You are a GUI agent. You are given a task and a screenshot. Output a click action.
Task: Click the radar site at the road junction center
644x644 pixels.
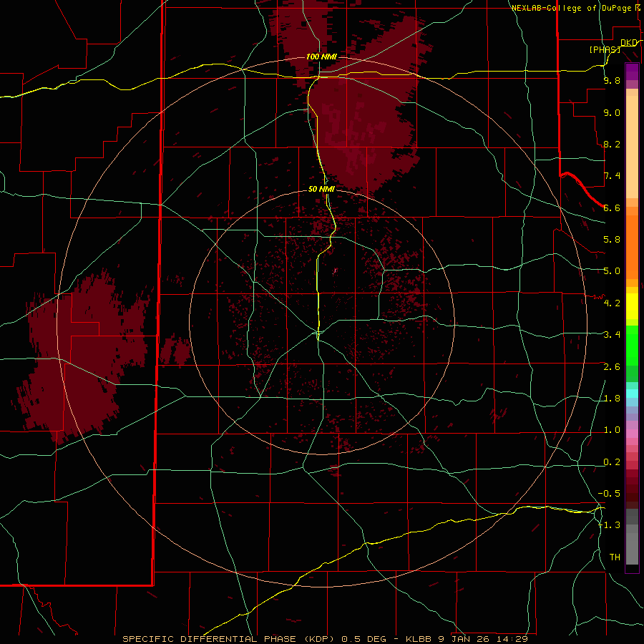[318, 332]
